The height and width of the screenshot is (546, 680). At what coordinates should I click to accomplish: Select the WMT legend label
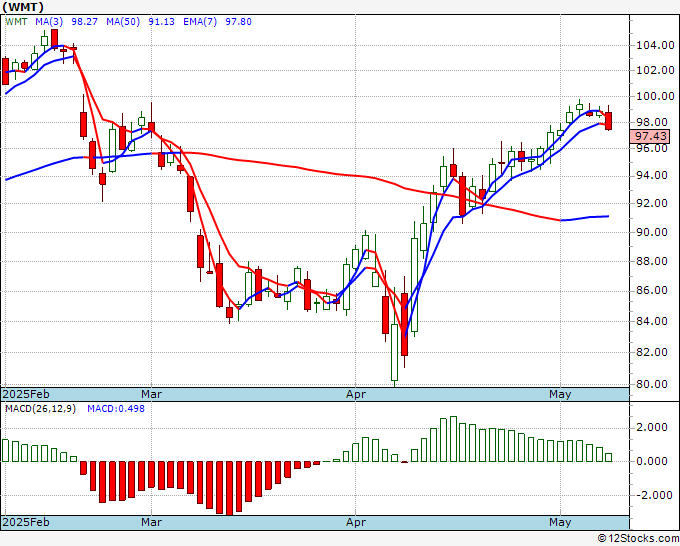pyautogui.click(x=16, y=22)
